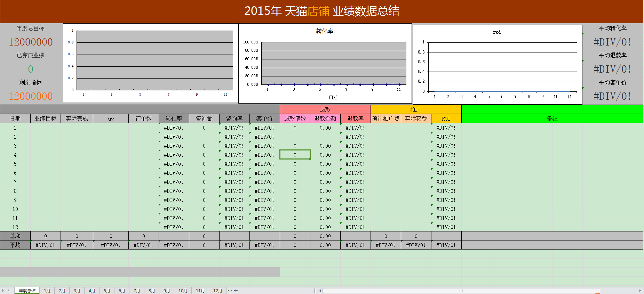The height and width of the screenshot is (294, 644).
Task: Switch to the 3月 sheet tab
Action: click(x=77, y=291)
